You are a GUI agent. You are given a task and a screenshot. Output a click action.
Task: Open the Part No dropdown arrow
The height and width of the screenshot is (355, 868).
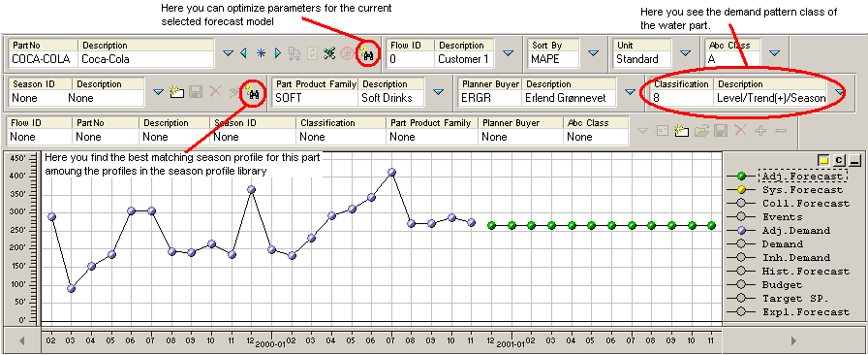[x=228, y=53]
